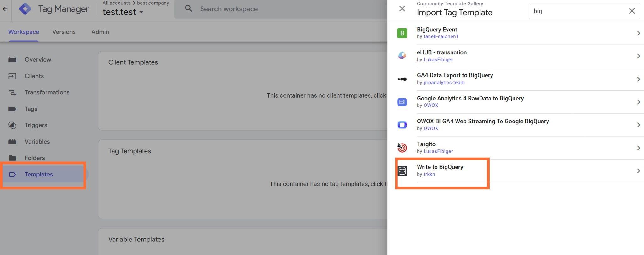Open the Versions tab
Viewport: 644px width, 255px height.
pos(64,32)
